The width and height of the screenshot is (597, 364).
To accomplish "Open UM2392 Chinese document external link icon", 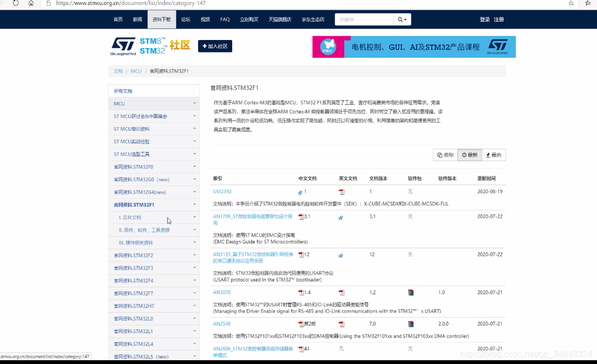I will (300, 193).
